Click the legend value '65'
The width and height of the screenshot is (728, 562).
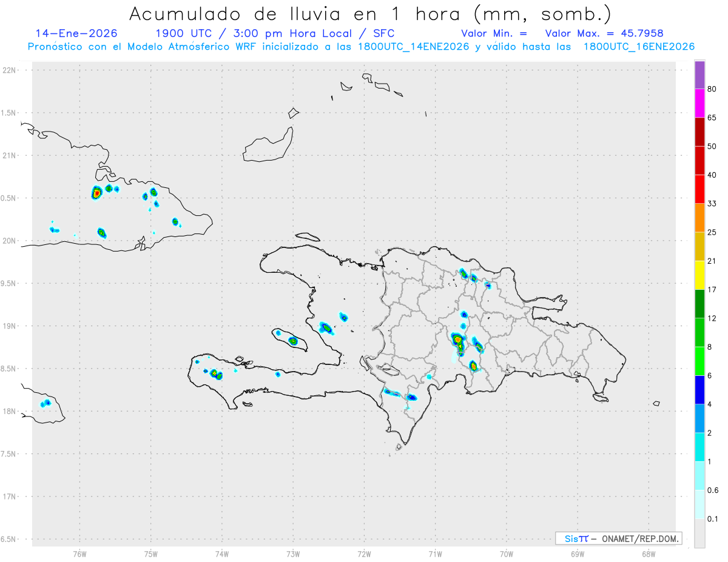[712, 118]
